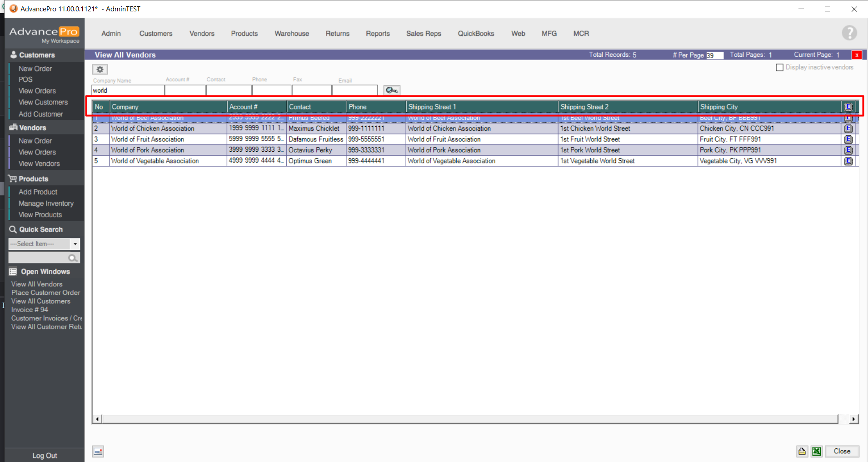Viewport: 868px width, 462px height.
Task: Open the grid settings gear icon
Action: click(x=100, y=70)
